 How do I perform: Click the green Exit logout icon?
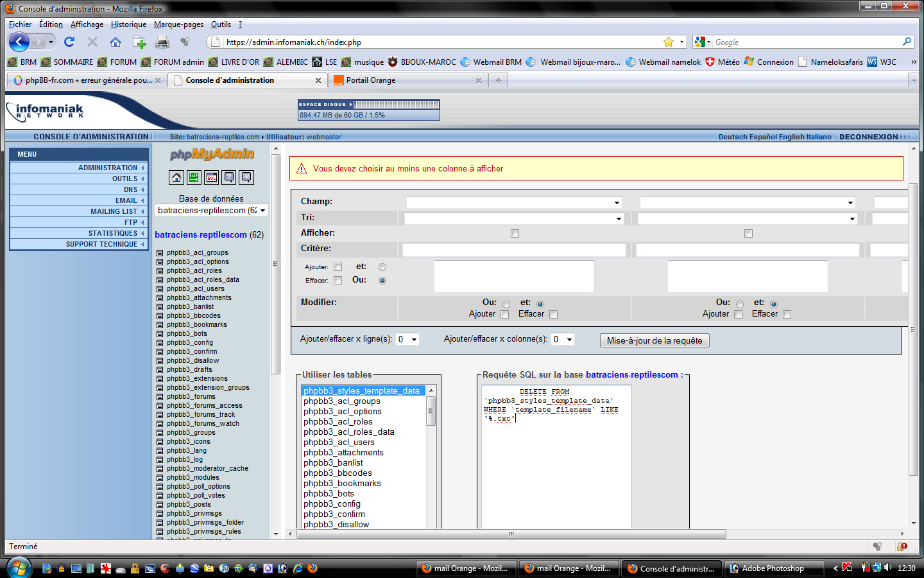click(x=194, y=177)
